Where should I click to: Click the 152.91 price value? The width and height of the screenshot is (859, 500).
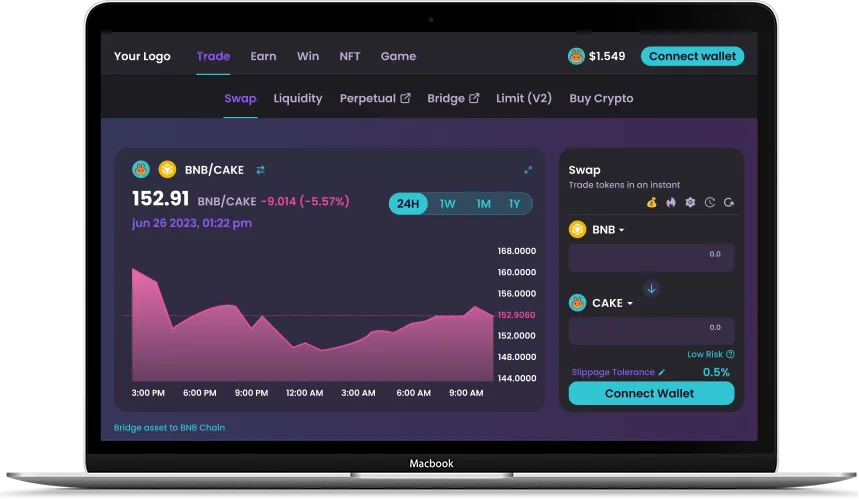[161, 198]
